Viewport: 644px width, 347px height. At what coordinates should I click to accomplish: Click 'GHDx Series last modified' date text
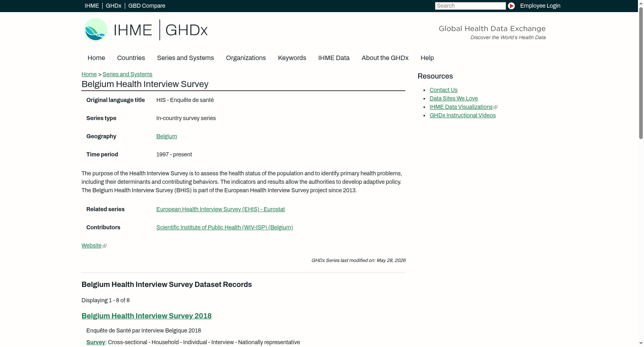358,260
